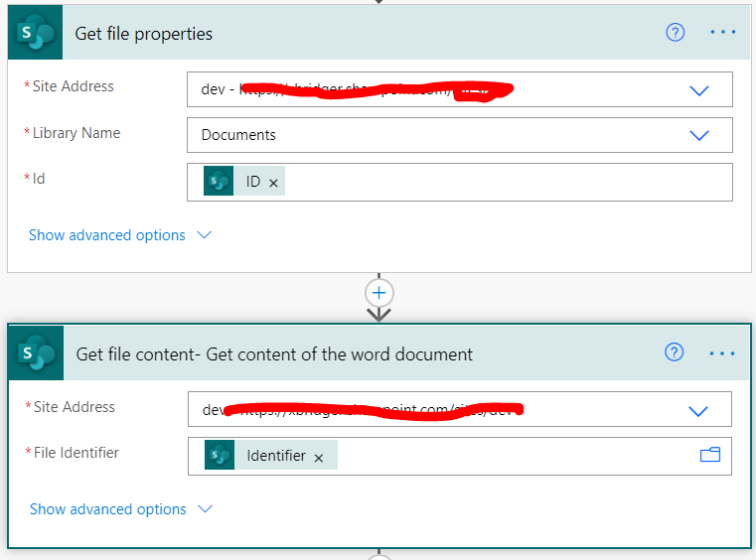Click the folder picker icon in File Identifier
The height and width of the screenshot is (560, 756).
pos(710,455)
